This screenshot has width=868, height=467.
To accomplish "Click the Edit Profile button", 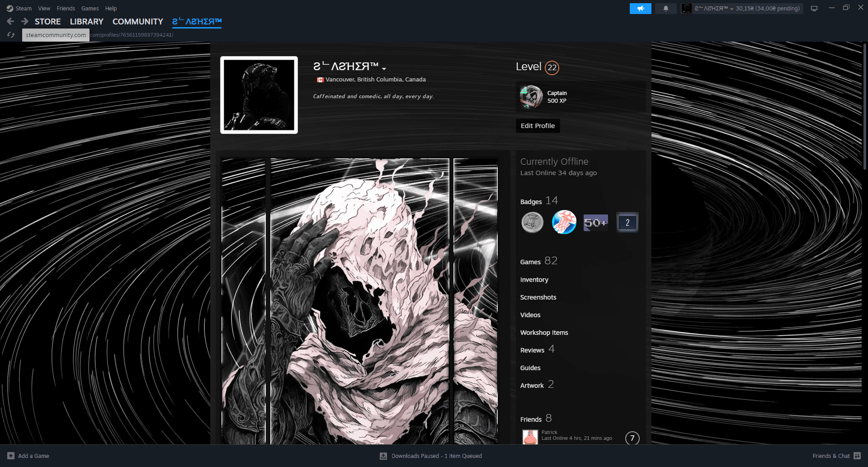I will tap(538, 126).
